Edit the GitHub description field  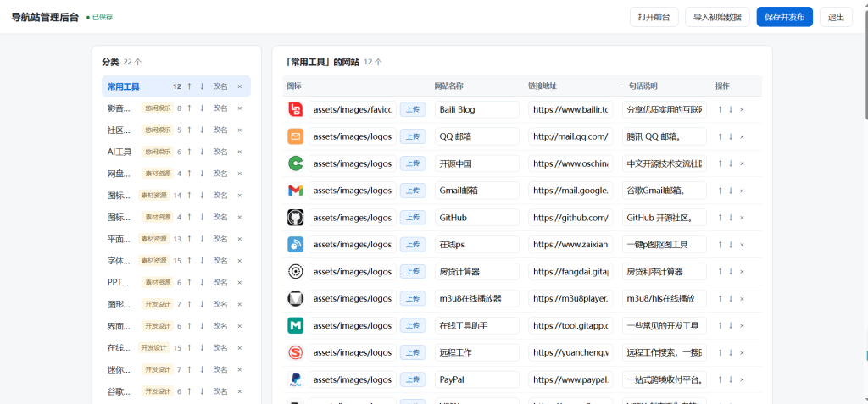point(665,218)
